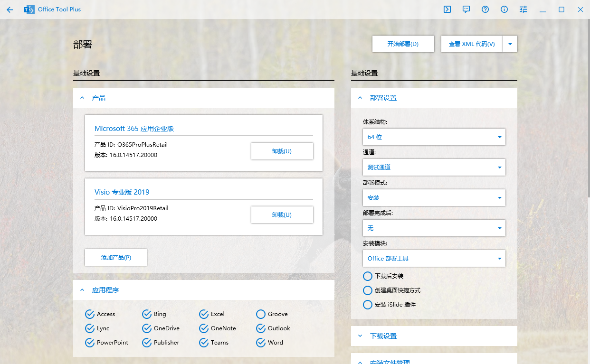
Task: Open the settings sliders icon
Action: tap(523, 9)
